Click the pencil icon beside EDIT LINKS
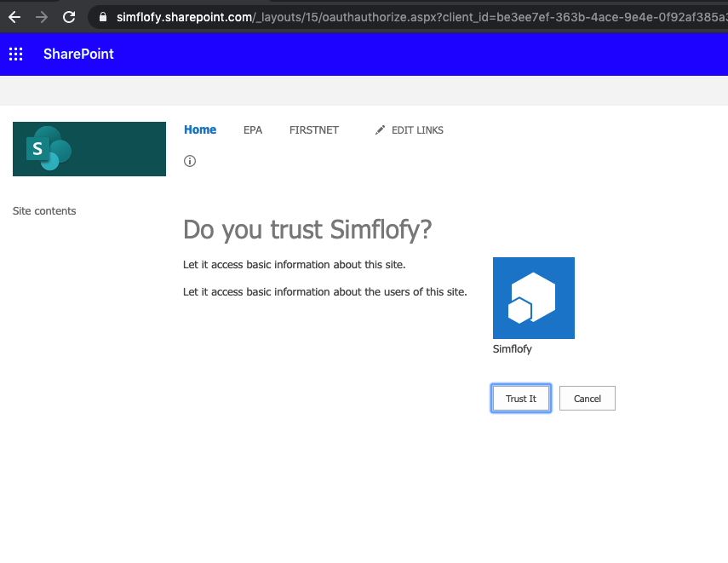Viewport: 728px width, 563px height. [380, 130]
